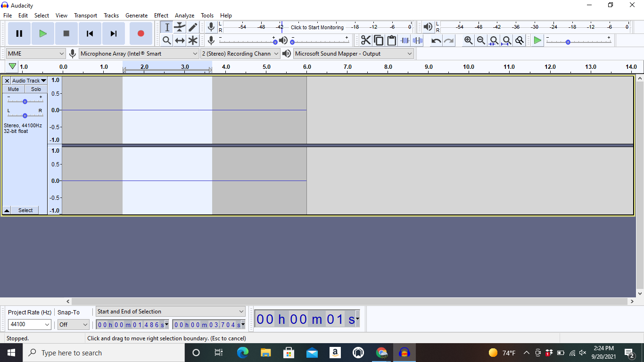Click to Start Monitoring the input meter
644x362 pixels.
[316, 27]
